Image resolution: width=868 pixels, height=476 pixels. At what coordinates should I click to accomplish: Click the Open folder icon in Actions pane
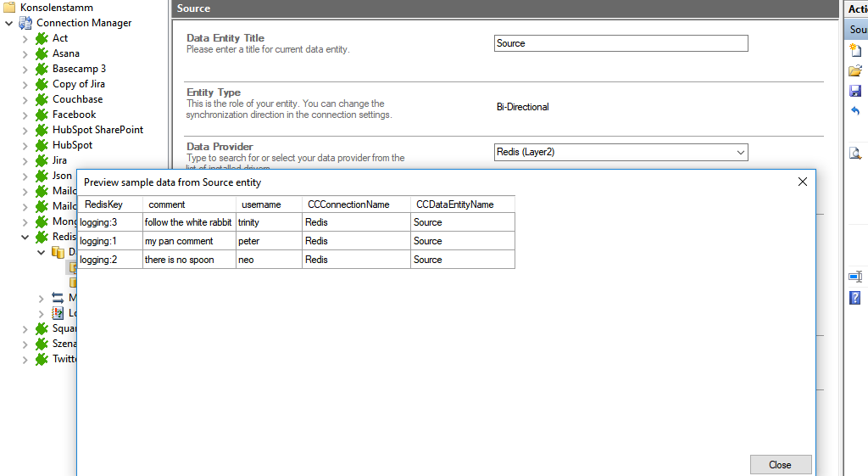855,70
